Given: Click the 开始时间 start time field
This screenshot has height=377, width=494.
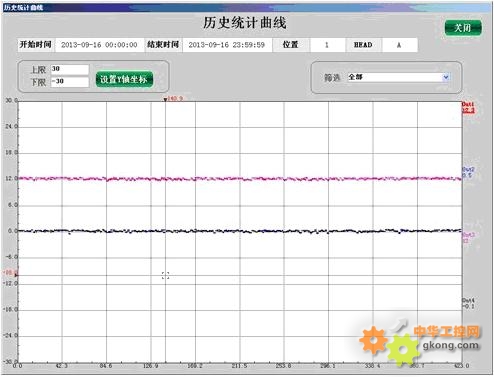Looking at the screenshot, I should tap(99, 45).
